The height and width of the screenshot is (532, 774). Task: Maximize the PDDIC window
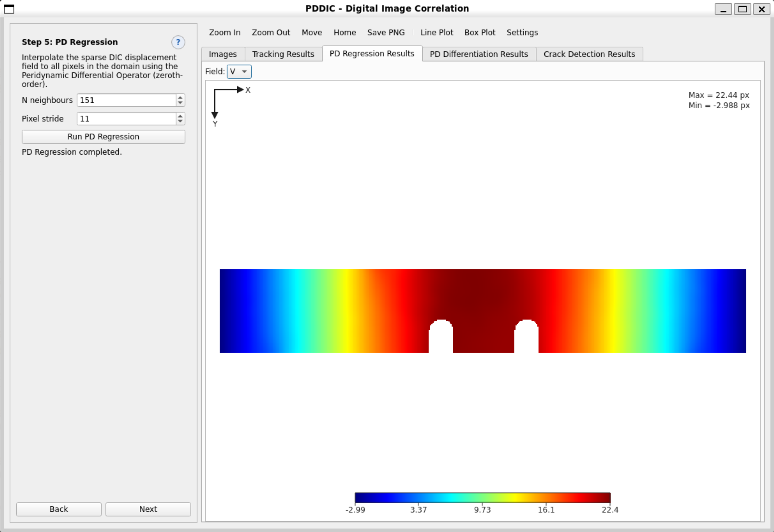click(x=742, y=9)
